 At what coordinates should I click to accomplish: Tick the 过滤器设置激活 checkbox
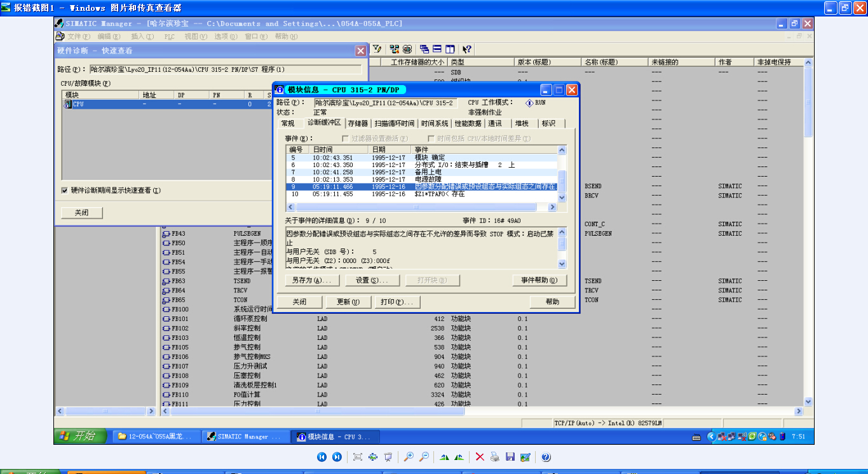click(x=346, y=139)
